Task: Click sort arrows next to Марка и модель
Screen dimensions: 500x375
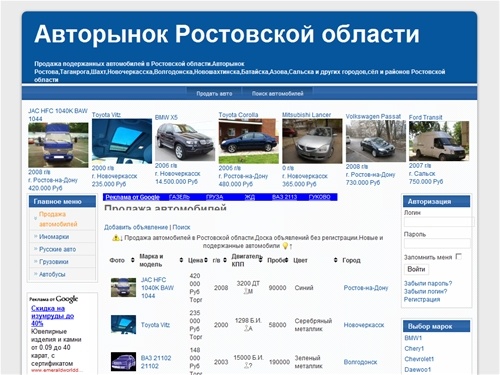Action: coord(181,260)
